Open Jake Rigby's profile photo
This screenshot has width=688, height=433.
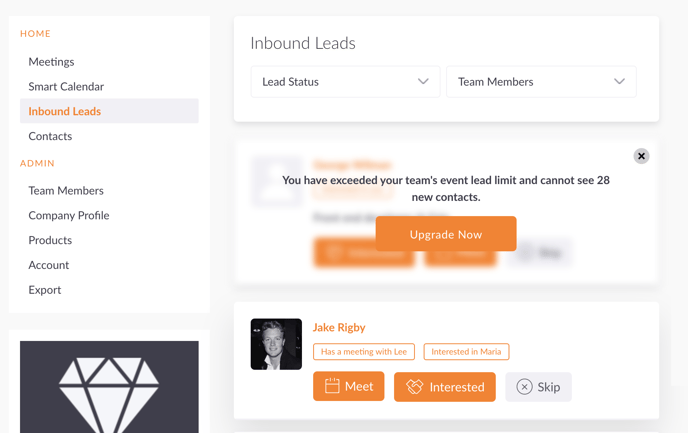(x=276, y=344)
